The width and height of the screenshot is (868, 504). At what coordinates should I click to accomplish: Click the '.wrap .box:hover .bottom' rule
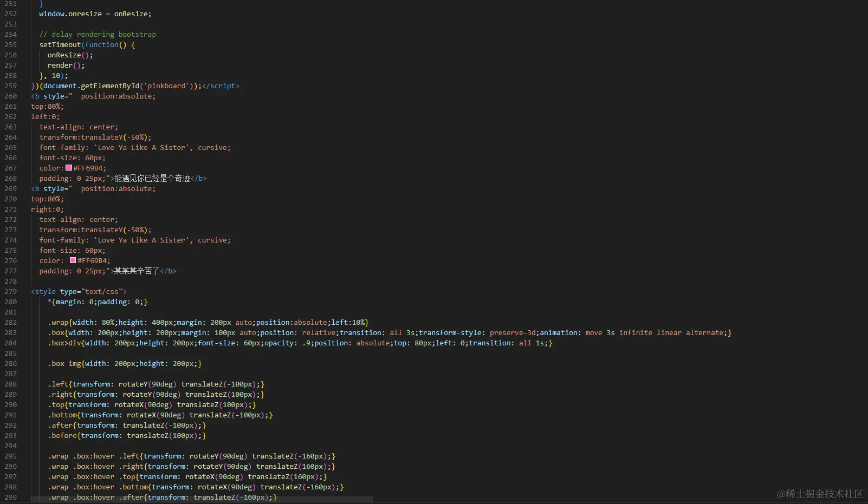point(196,487)
